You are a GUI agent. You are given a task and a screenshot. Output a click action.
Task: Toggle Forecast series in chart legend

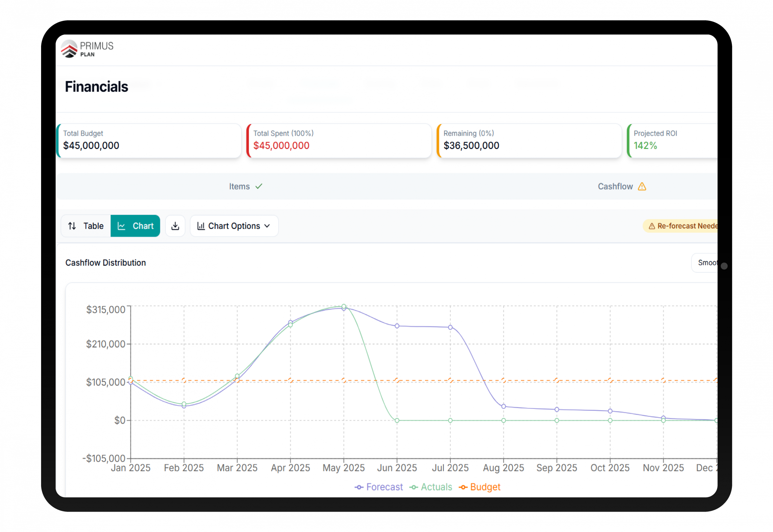click(x=378, y=487)
